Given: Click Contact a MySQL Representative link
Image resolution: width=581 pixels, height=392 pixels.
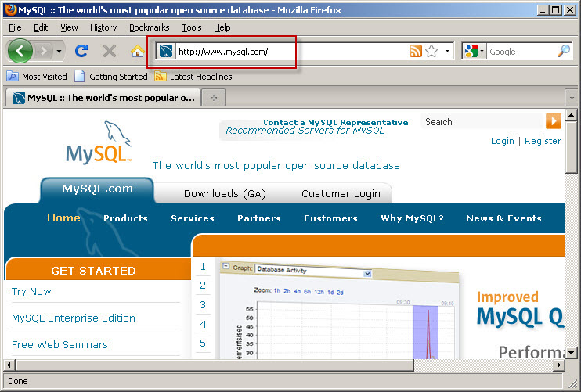Looking at the screenshot, I should [x=336, y=122].
